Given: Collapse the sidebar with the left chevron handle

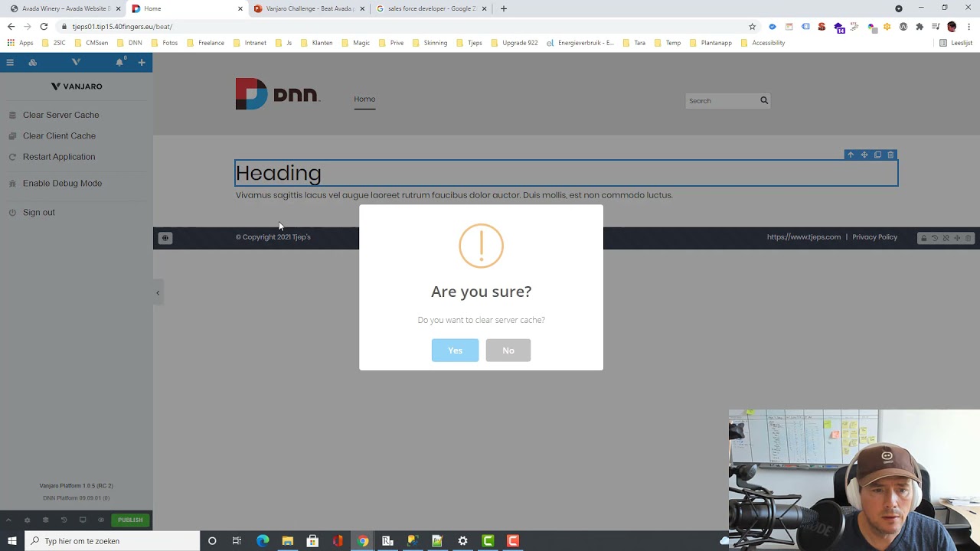Looking at the screenshot, I should 158,293.
